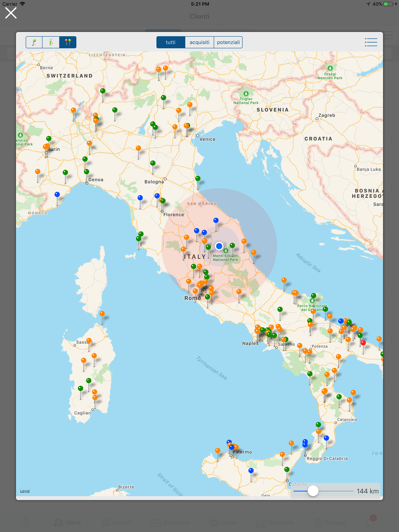399x532 pixels.
Task: Switch to the acquisiti filter
Action: pyautogui.click(x=199, y=42)
